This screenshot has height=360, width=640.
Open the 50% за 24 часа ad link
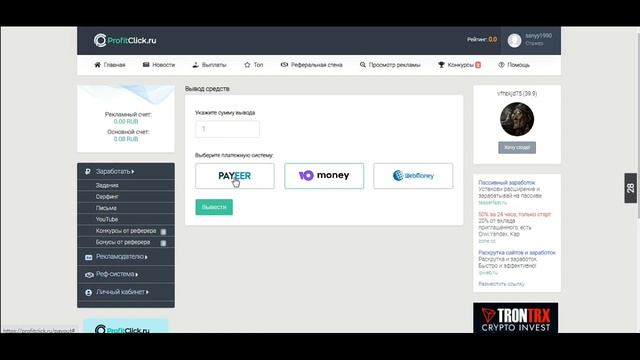(x=515, y=214)
